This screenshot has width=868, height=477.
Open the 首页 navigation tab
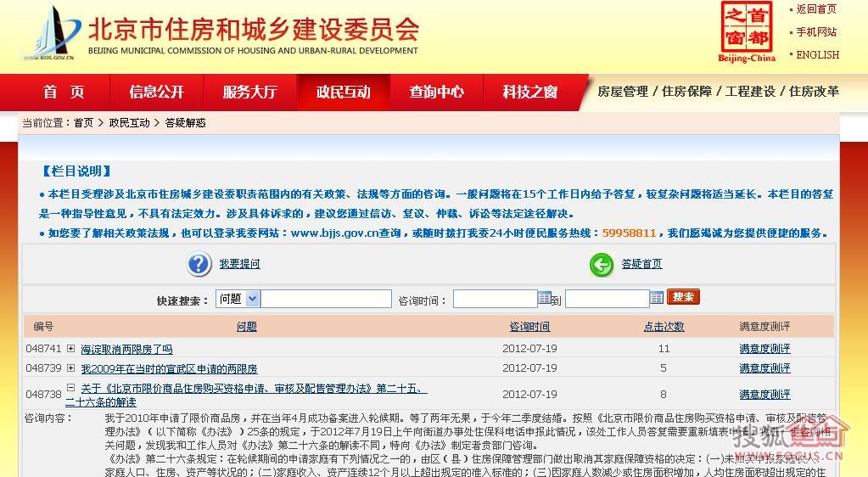click(x=64, y=92)
